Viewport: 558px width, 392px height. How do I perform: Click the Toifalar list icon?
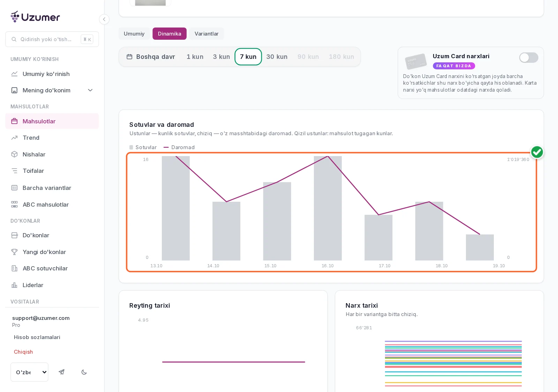click(14, 171)
